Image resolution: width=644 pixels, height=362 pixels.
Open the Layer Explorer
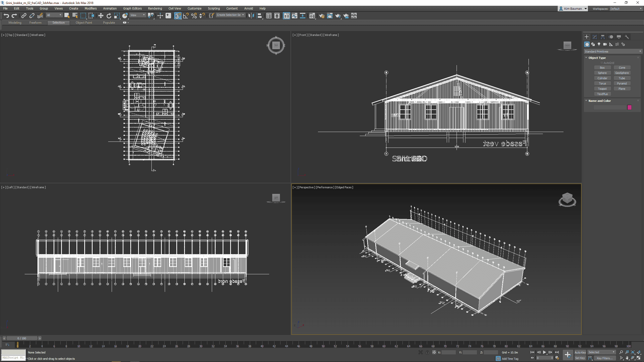tap(277, 16)
